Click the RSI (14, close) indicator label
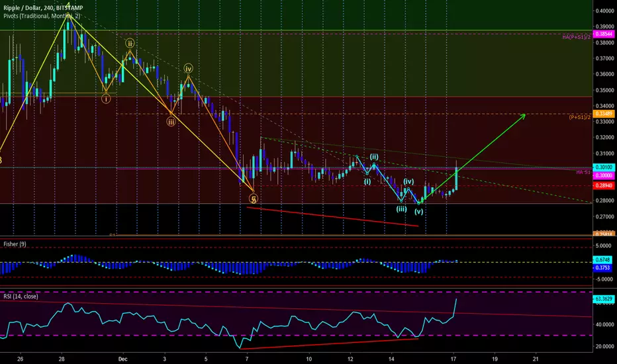This screenshot has height=364, width=617. (x=21, y=296)
